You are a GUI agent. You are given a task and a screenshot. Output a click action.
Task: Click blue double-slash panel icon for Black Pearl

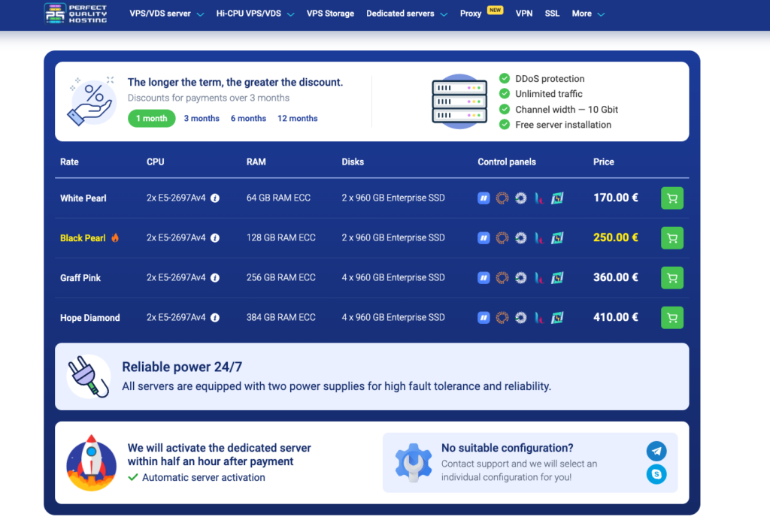(x=484, y=238)
